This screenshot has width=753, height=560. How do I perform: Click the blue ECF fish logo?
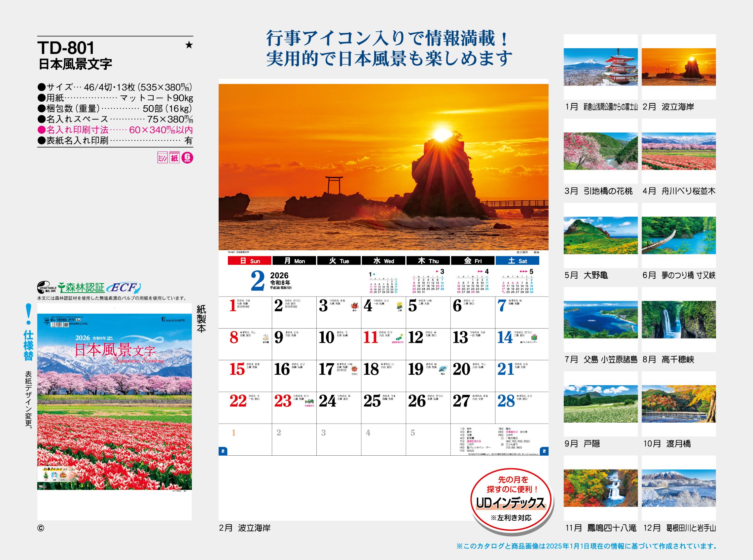click(x=124, y=288)
